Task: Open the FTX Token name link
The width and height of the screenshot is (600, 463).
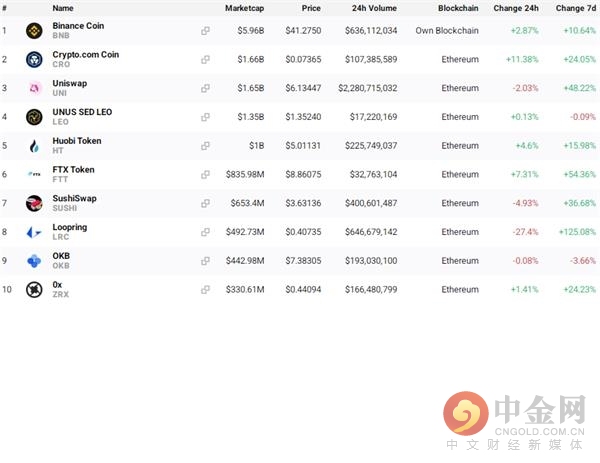Action: 73,170
